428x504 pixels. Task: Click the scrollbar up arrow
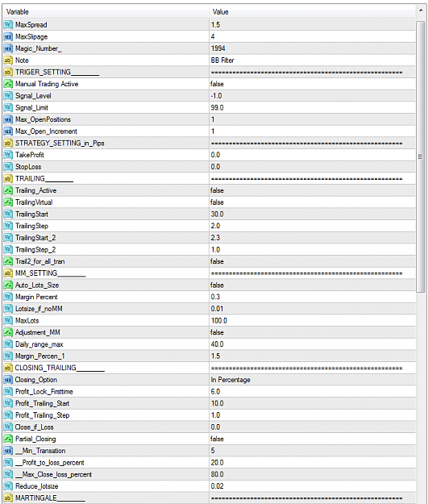pos(421,10)
